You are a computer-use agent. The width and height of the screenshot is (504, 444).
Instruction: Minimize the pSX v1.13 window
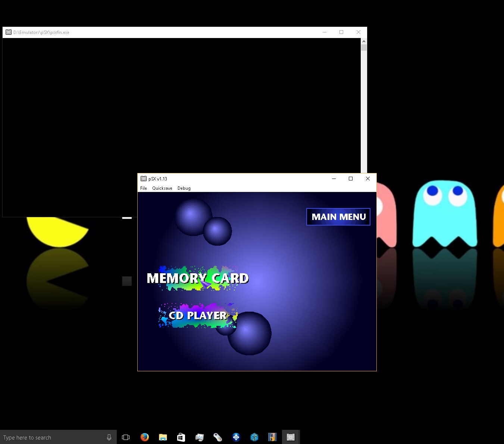tap(334, 179)
